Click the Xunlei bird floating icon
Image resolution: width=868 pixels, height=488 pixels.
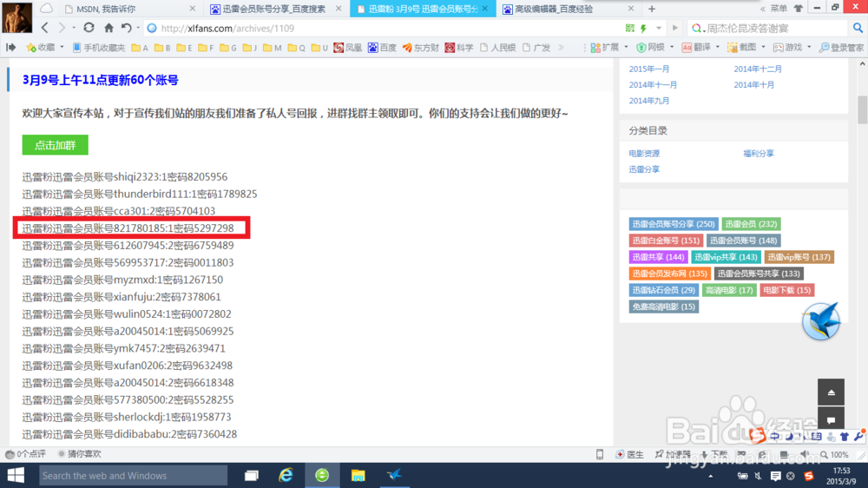tap(821, 320)
